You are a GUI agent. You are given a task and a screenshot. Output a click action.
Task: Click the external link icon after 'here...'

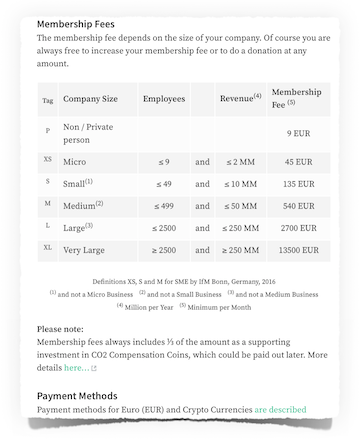coord(94,369)
